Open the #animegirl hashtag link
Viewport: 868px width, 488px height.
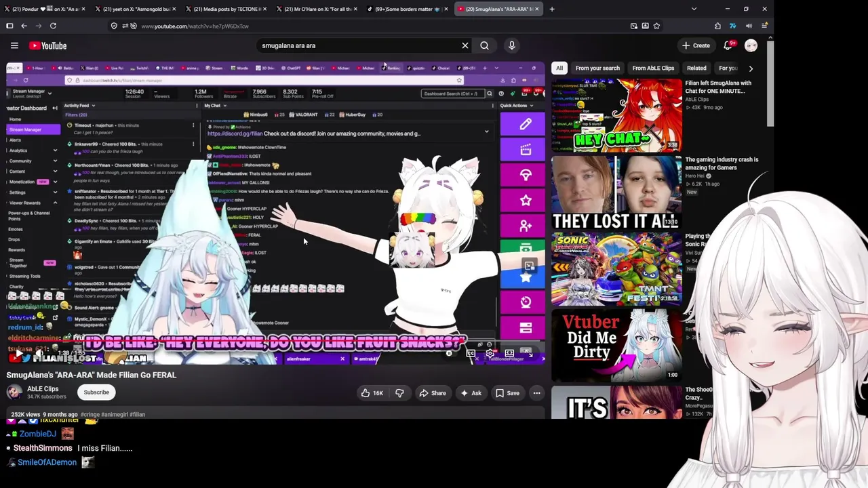114,414
